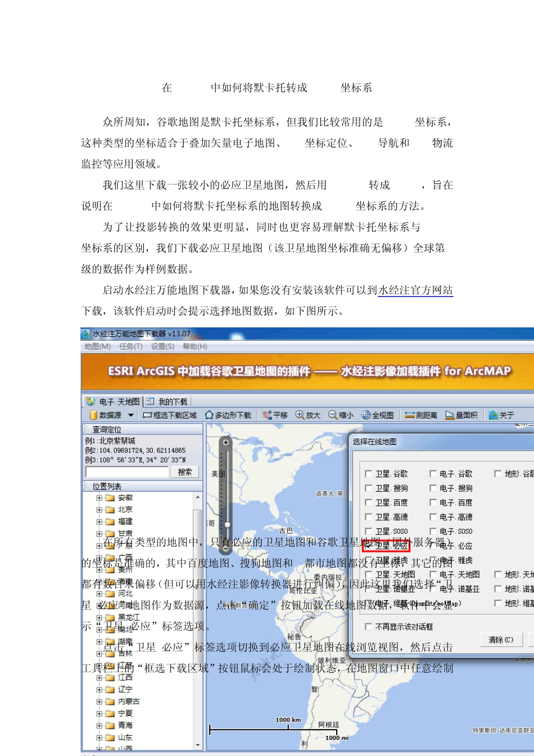Check the 电子.谷歌 checkbox
Viewport: 534px width, 756px height.
coord(433,474)
